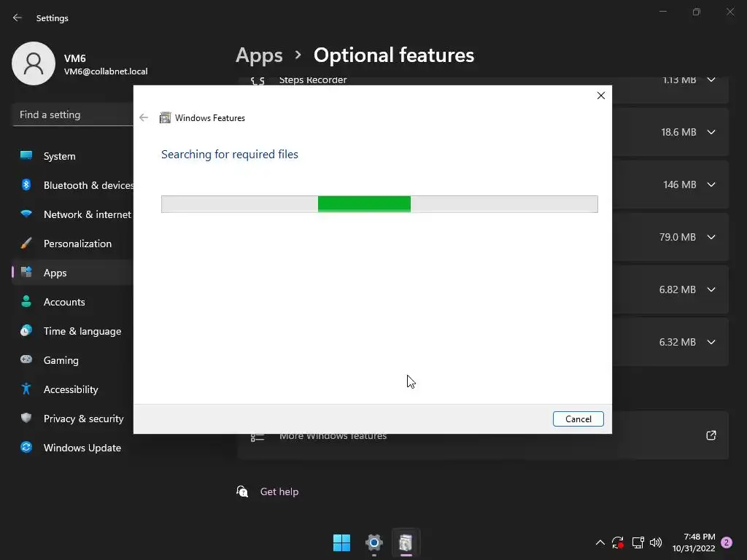Image resolution: width=747 pixels, height=560 pixels.
Task: Click the Get help chat icon
Action: coord(242,491)
